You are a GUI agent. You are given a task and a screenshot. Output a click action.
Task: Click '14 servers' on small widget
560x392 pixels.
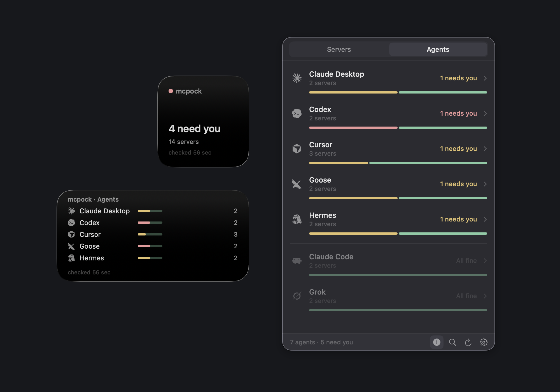184,142
